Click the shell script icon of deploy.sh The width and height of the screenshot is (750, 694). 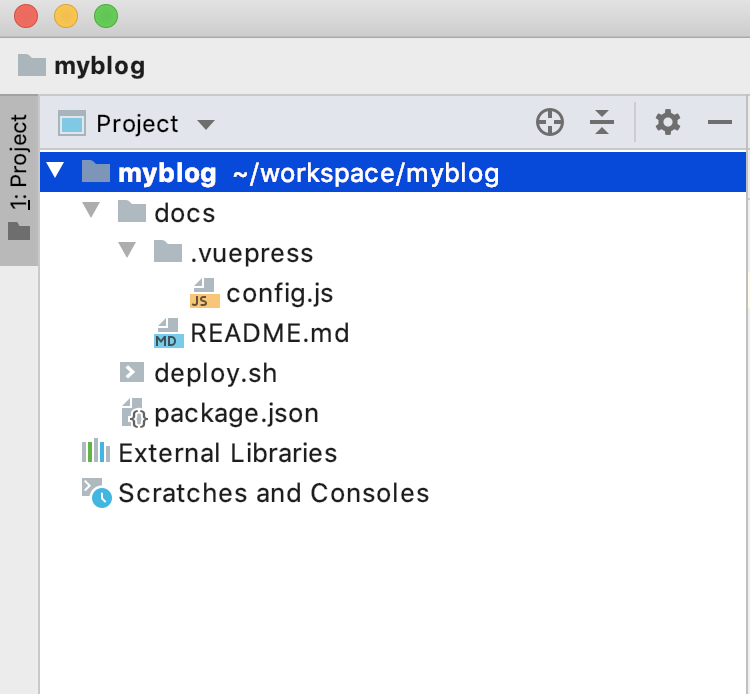(x=132, y=372)
